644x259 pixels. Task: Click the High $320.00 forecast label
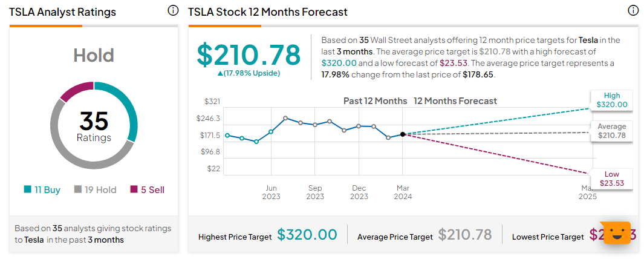[x=613, y=100]
